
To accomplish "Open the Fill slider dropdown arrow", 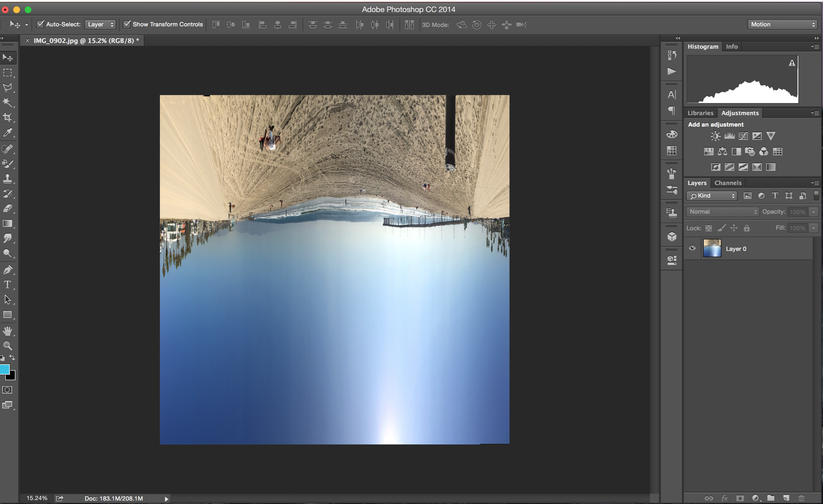I will click(x=814, y=228).
